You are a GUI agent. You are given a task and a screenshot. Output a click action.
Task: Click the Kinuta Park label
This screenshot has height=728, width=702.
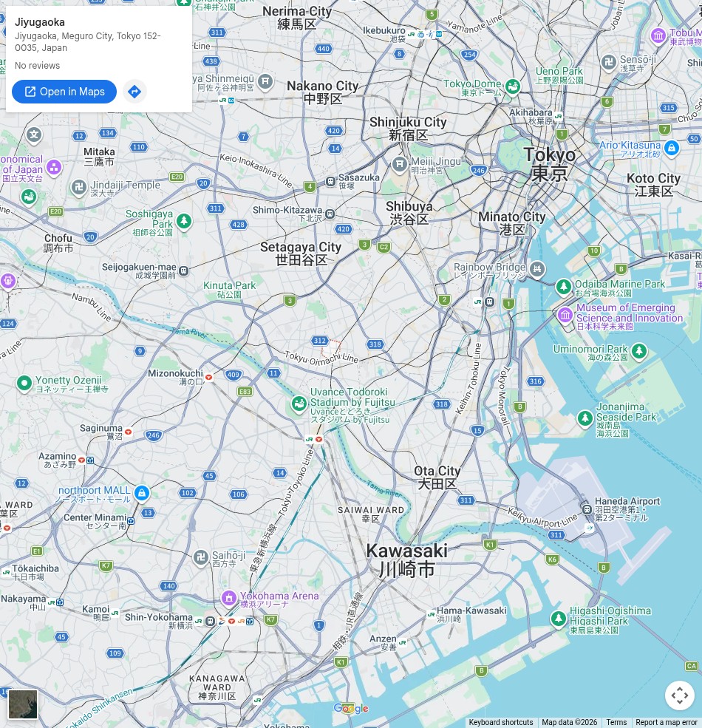click(x=229, y=289)
